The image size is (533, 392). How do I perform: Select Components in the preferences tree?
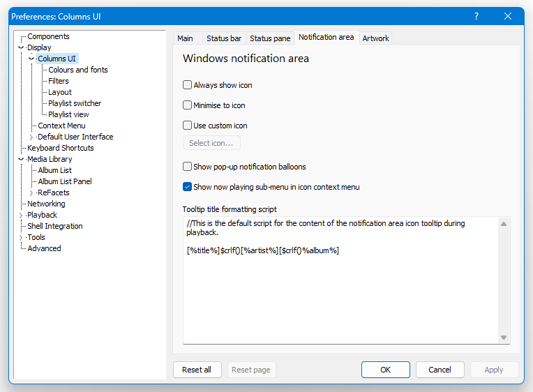pos(48,36)
